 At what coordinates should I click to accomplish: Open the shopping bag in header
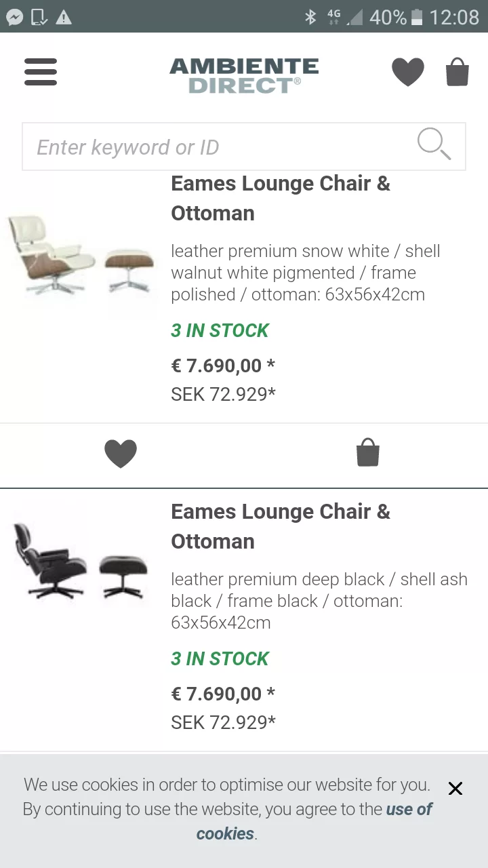pyautogui.click(x=457, y=72)
